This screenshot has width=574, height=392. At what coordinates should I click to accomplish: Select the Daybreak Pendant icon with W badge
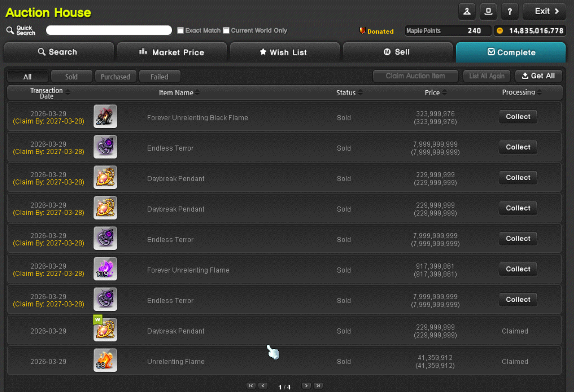(x=105, y=330)
